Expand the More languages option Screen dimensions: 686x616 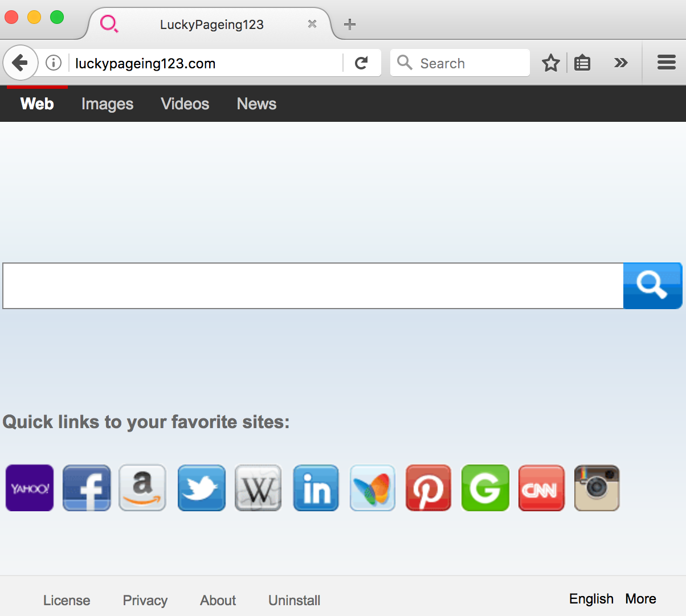click(640, 599)
